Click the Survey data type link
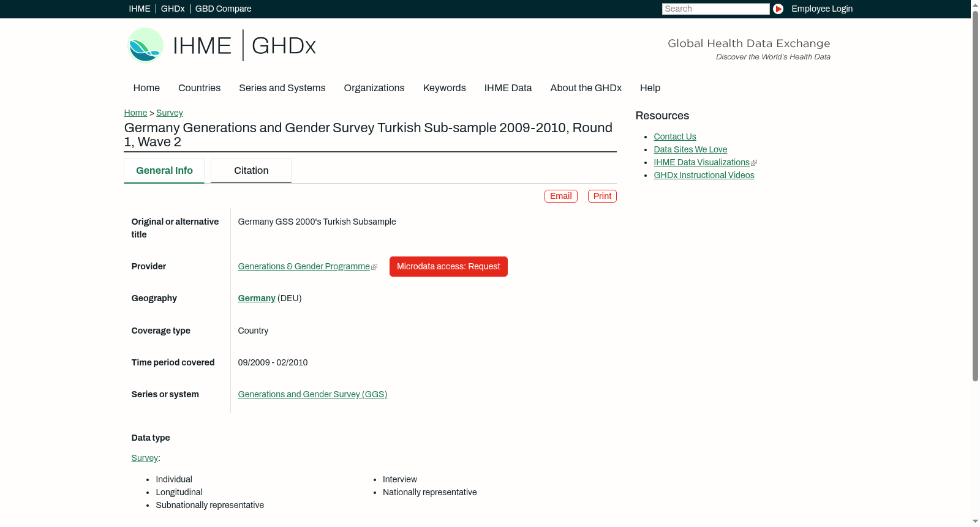This screenshot has width=980, height=527. point(145,458)
